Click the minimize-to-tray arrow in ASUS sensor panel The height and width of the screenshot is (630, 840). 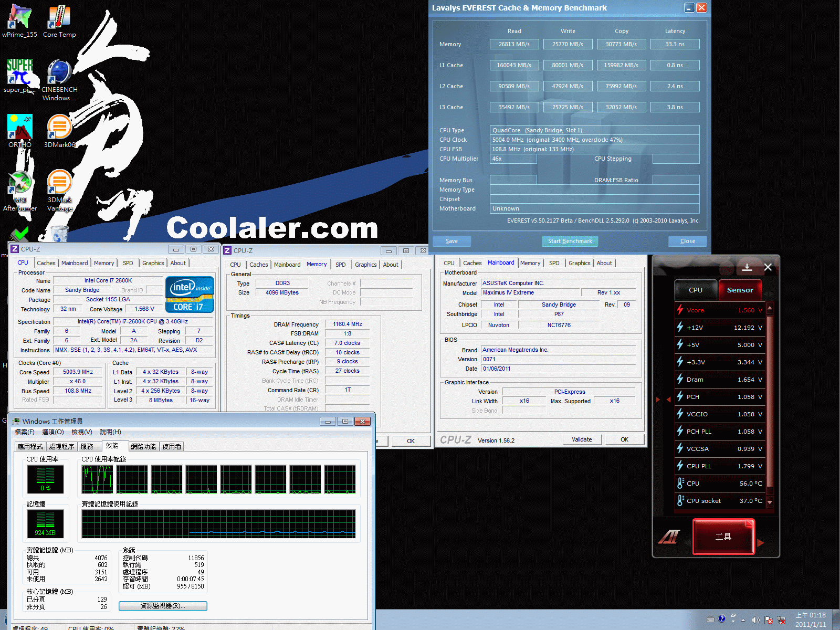747,267
